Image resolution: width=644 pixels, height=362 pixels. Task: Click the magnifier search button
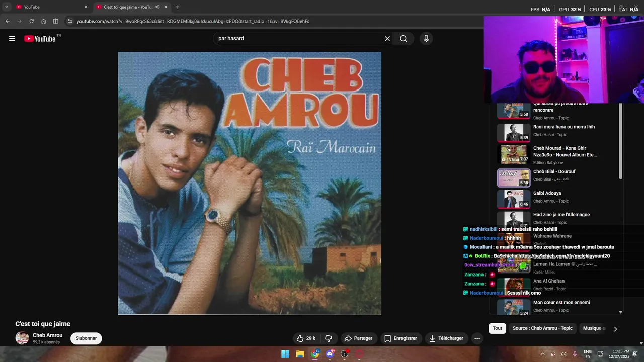pyautogui.click(x=404, y=39)
